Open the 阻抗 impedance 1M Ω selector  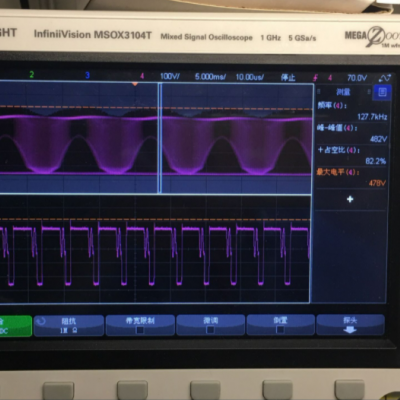[x=69, y=326]
